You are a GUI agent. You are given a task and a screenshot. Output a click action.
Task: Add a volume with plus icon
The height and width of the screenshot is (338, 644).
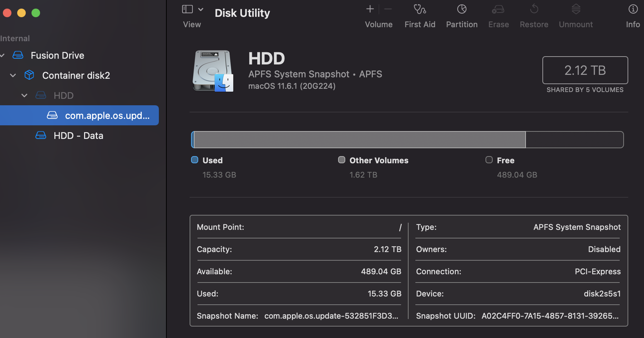tap(370, 9)
